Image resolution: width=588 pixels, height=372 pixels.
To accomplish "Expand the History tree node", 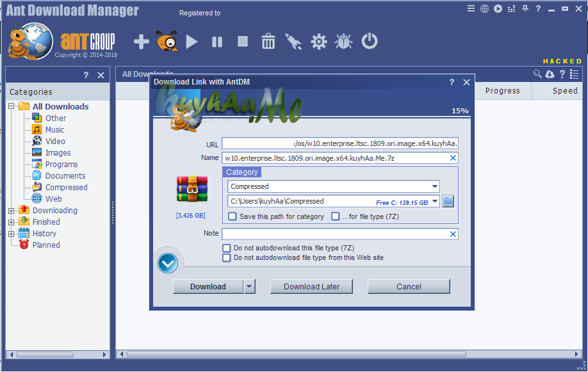I will click(x=12, y=234).
